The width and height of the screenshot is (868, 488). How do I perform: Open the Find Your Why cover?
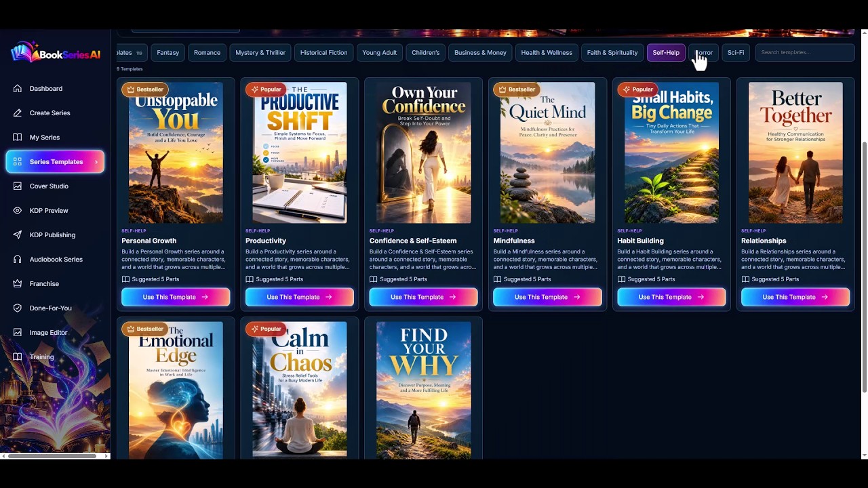(424, 390)
